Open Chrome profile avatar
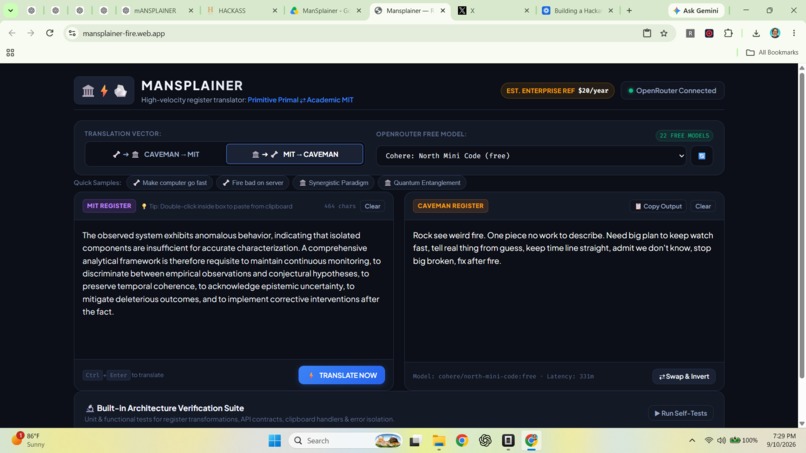This screenshot has width=806, height=453. click(x=775, y=33)
